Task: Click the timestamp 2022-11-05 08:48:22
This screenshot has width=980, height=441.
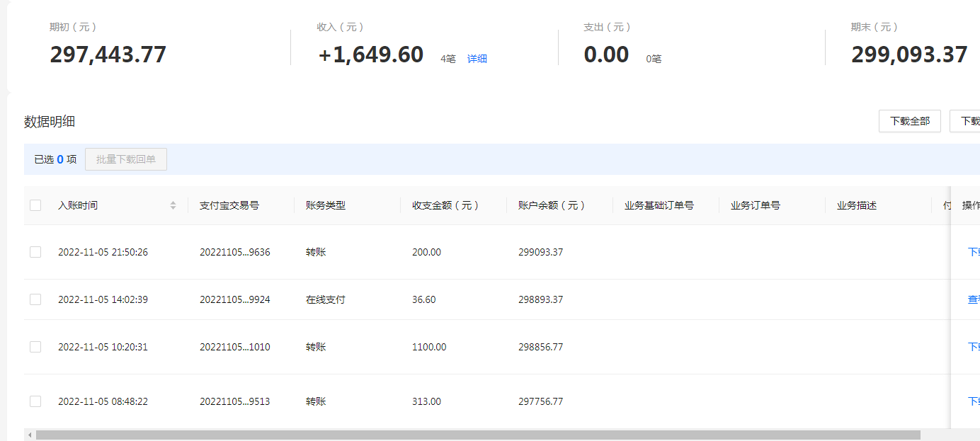Action: click(x=103, y=401)
